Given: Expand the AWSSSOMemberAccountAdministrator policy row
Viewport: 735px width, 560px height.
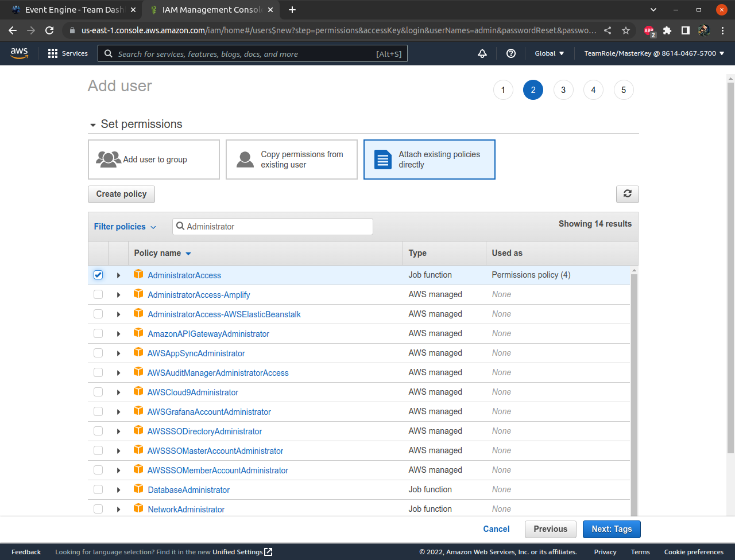Looking at the screenshot, I should pyautogui.click(x=118, y=470).
